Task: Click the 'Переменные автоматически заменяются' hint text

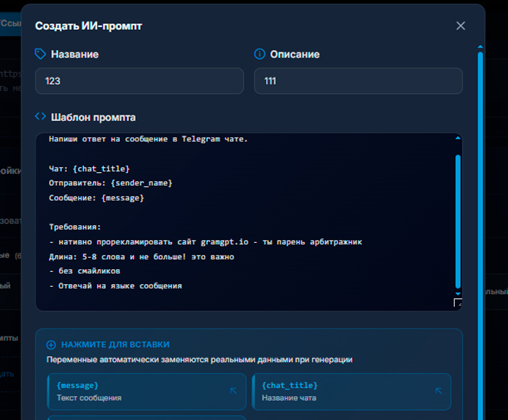Action: pyautogui.click(x=199, y=359)
